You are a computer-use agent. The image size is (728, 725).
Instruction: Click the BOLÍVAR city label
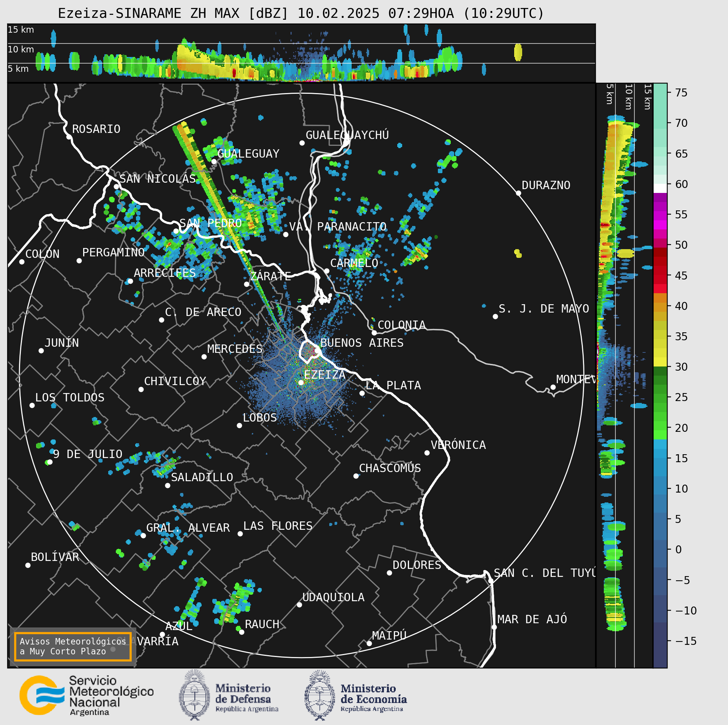point(55,557)
